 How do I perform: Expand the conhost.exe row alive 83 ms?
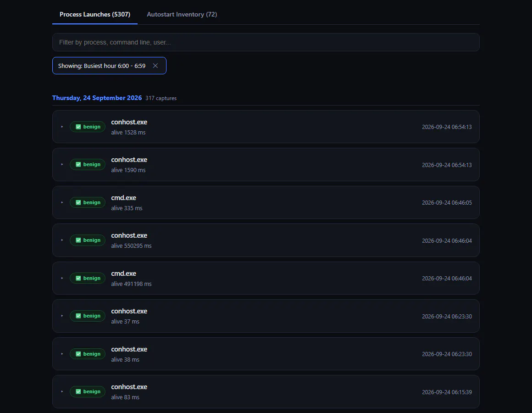62,391
